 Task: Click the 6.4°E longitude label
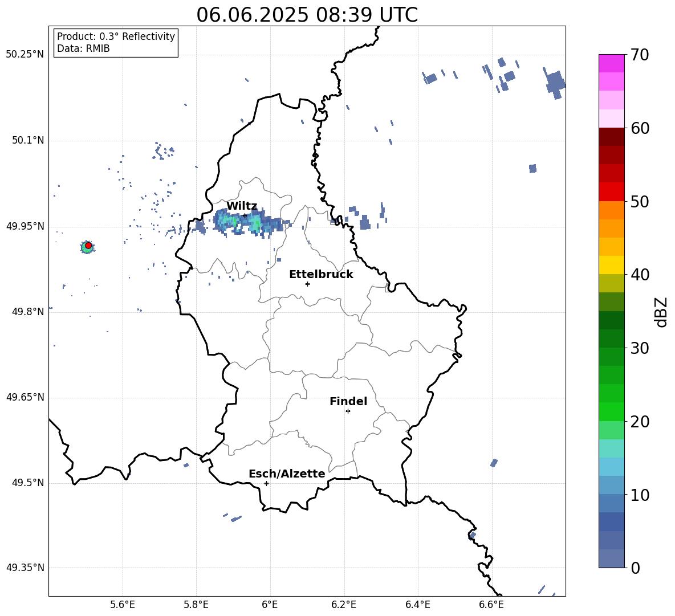417,605
